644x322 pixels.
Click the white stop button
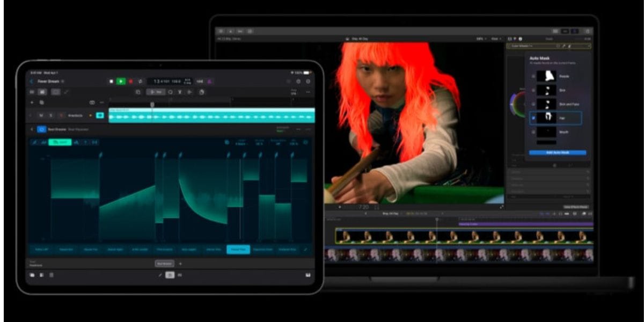[111, 81]
